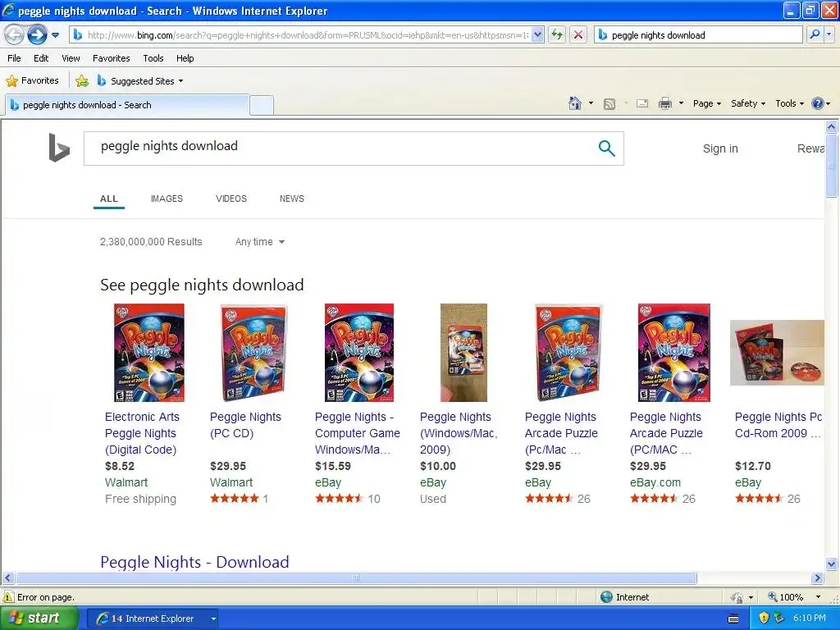Click the 14 Internet Explorer taskbar group
The width and height of the screenshot is (840, 630).
[153, 619]
